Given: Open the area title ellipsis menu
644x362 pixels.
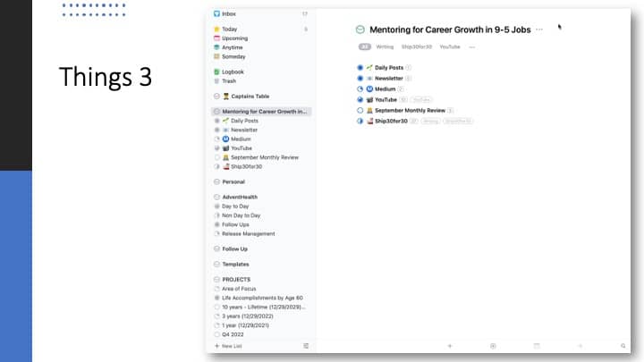Looking at the screenshot, I should click(x=539, y=29).
